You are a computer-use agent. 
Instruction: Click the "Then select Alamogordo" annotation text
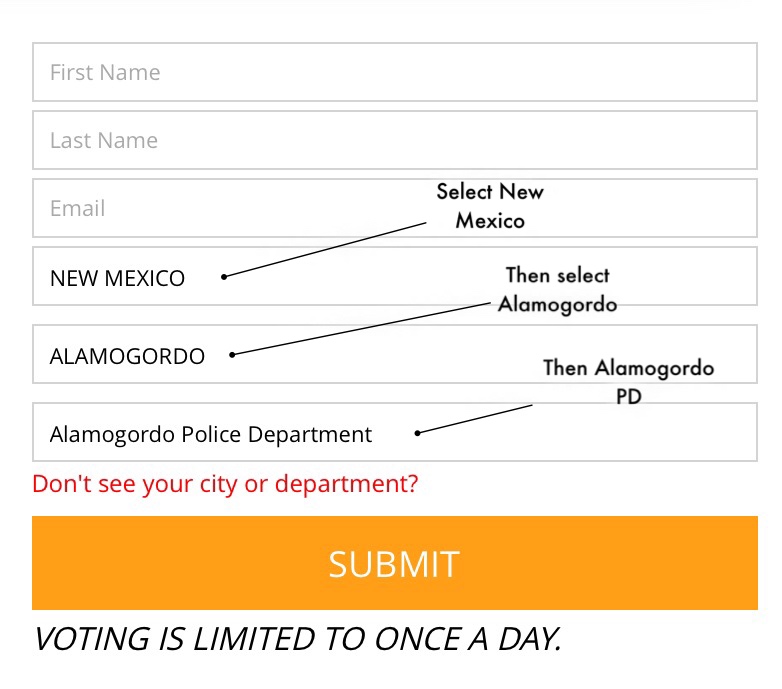(x=557, y=289)
